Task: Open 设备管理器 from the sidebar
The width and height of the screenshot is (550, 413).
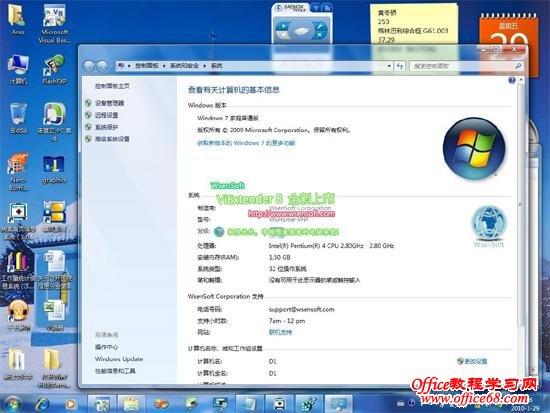Action: click(109, 103)
